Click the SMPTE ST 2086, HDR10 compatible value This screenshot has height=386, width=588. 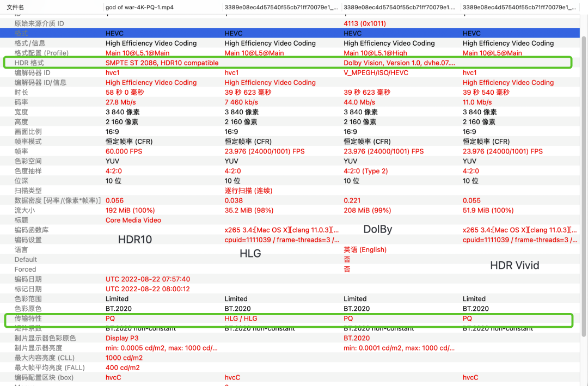coord(162,63)
